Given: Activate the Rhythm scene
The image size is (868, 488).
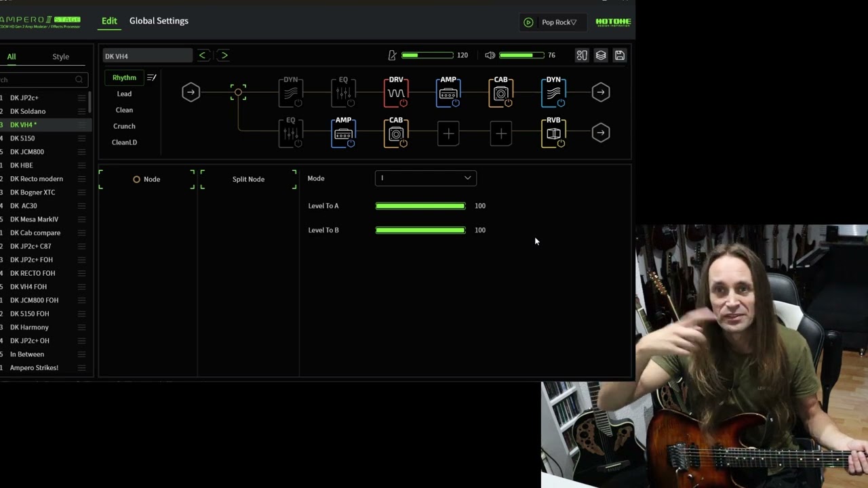Looking at the screenshot, I should coord(124,77).
